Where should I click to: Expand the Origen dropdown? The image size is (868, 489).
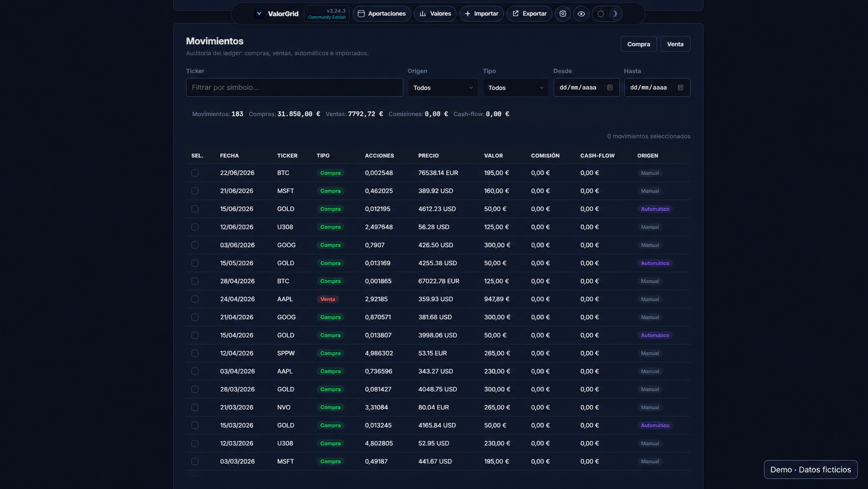(x=443, y=87)
